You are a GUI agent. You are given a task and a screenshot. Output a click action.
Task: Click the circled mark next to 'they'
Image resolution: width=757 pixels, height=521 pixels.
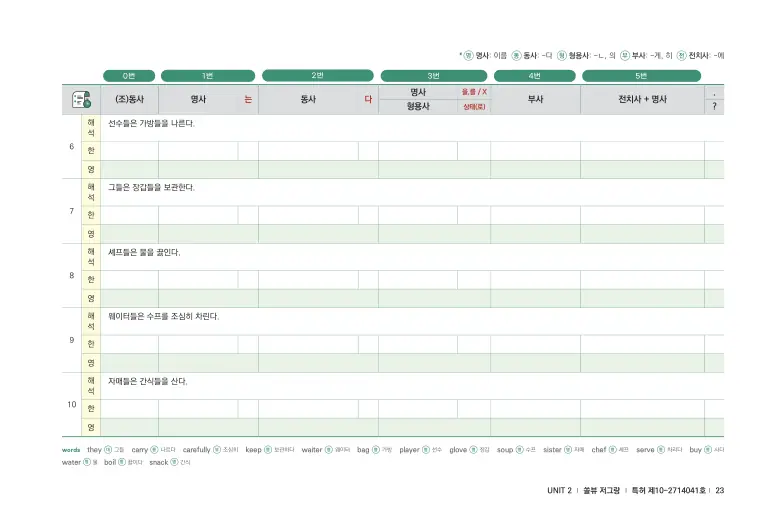108,450
